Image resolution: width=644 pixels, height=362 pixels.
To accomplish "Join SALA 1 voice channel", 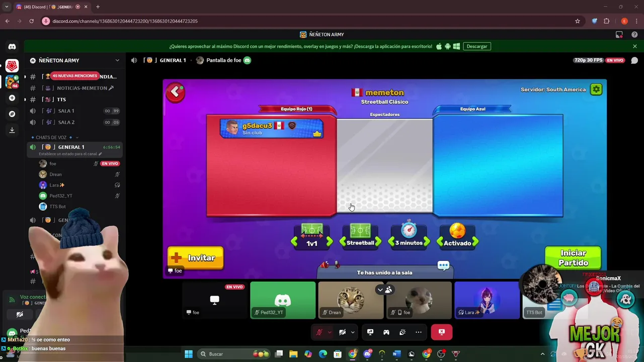I will [x=74, y=111].
